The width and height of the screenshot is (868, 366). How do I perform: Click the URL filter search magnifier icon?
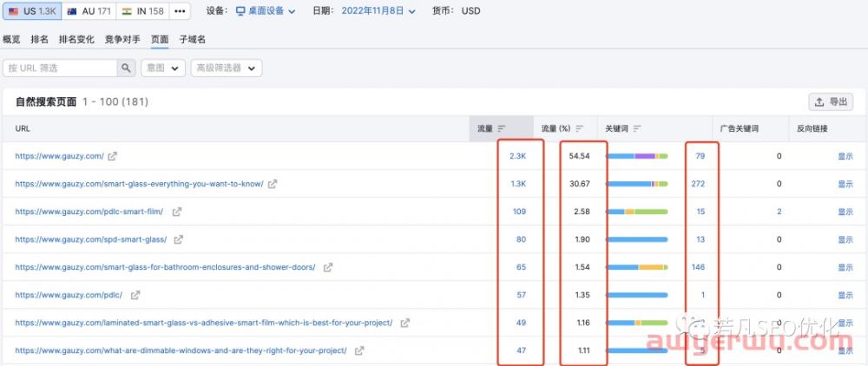pos(126,68)
